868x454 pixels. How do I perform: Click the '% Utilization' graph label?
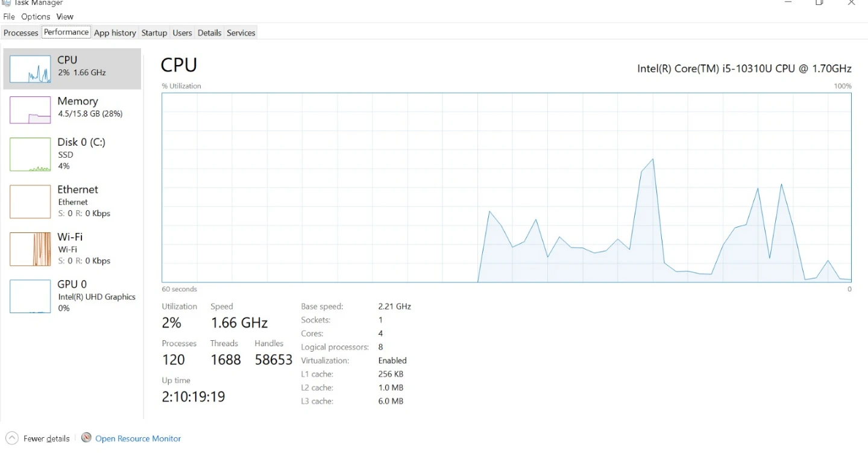181,86
